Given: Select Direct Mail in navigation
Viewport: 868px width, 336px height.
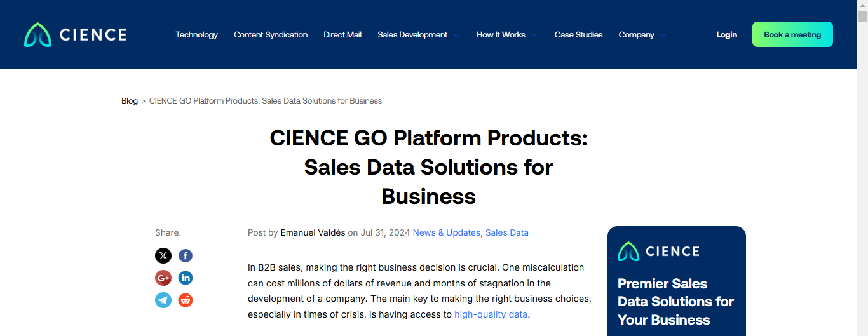Looking at the screenshot, I should coord(342,35).
